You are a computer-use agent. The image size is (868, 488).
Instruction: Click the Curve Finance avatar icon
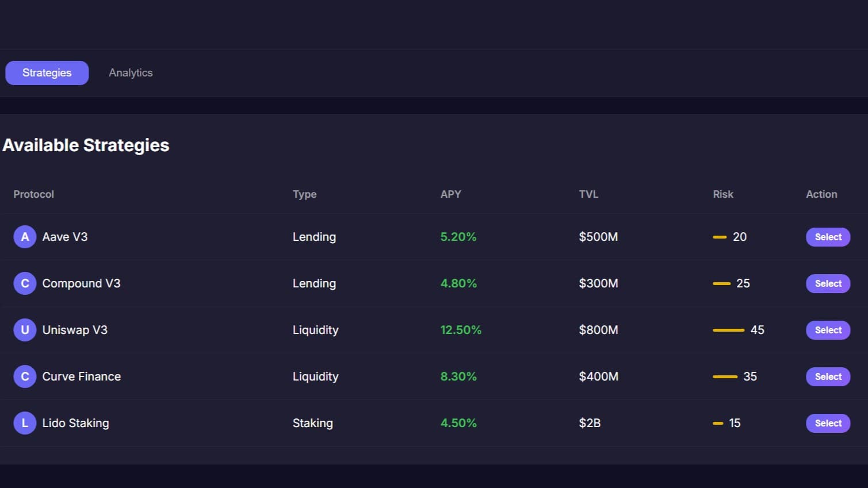pos(25,376)
